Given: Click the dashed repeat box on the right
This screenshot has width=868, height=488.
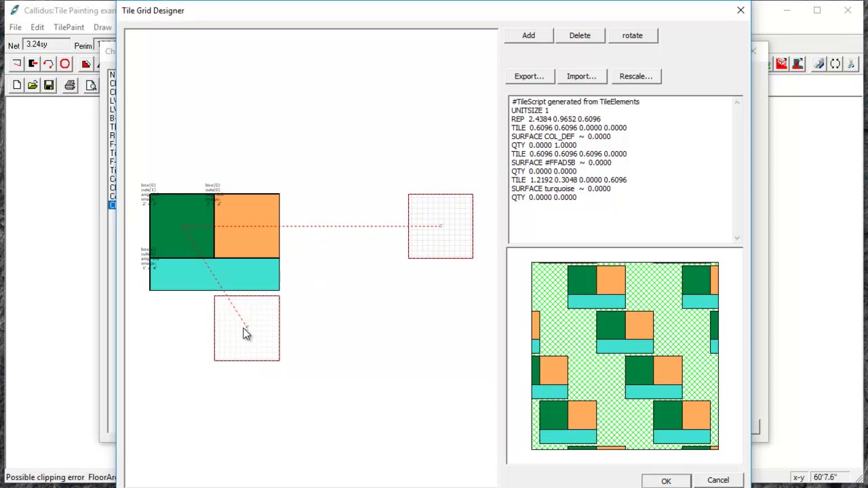Looking at the screenshot, I should point(441,226).
